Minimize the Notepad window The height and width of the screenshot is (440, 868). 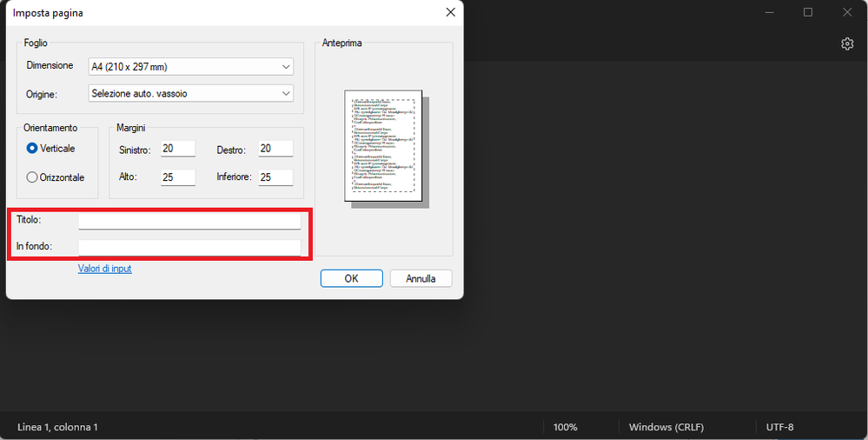tap(769, 12)
